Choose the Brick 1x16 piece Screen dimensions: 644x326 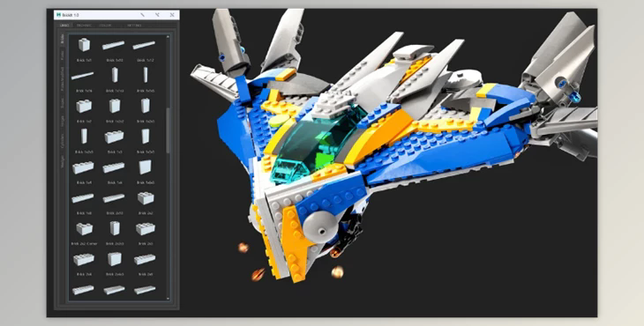[83, 76]
